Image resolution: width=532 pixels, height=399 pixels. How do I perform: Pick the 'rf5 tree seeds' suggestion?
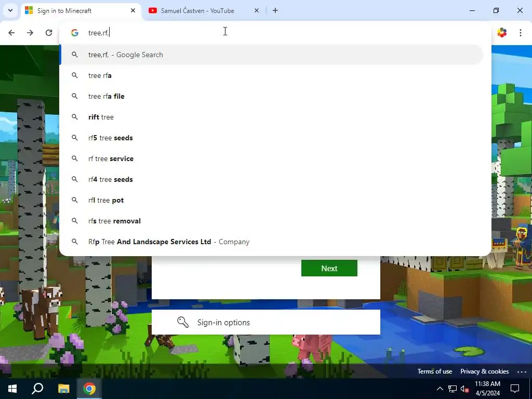271,138
